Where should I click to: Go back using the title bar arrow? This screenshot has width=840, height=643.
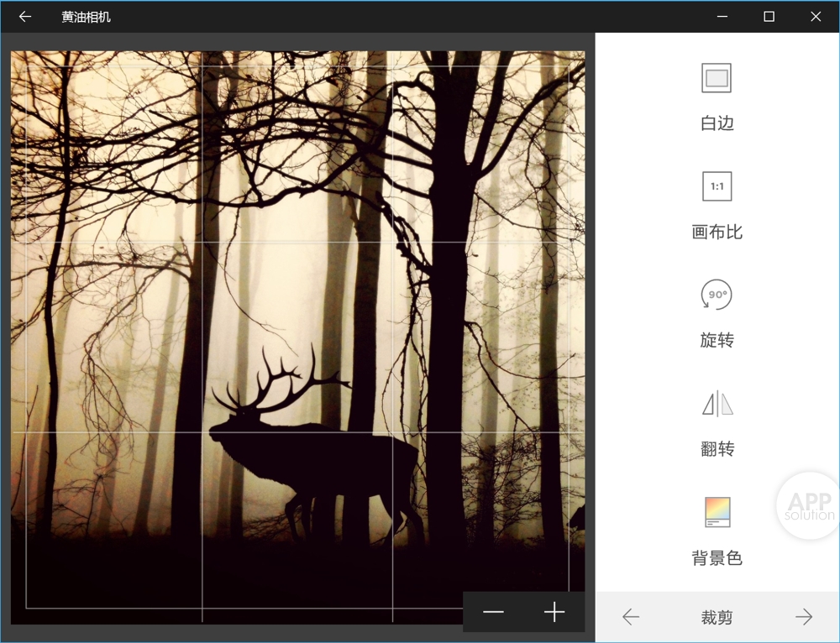[24, 17]
